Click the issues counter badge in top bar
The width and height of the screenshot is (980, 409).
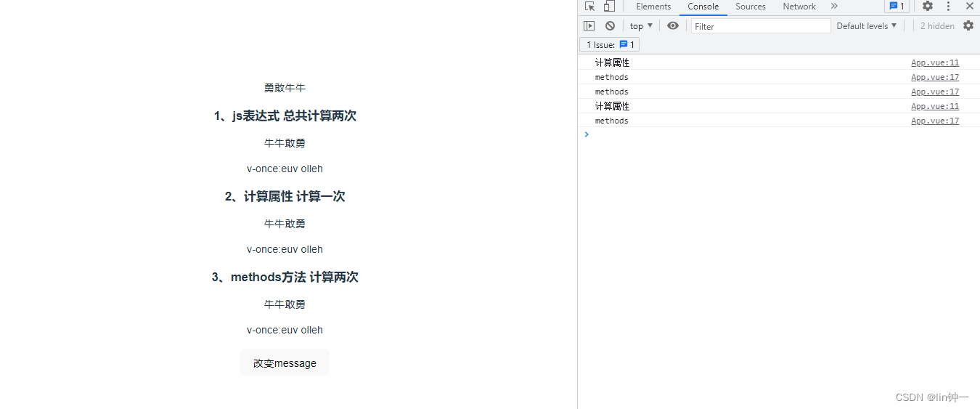point(897,7)
